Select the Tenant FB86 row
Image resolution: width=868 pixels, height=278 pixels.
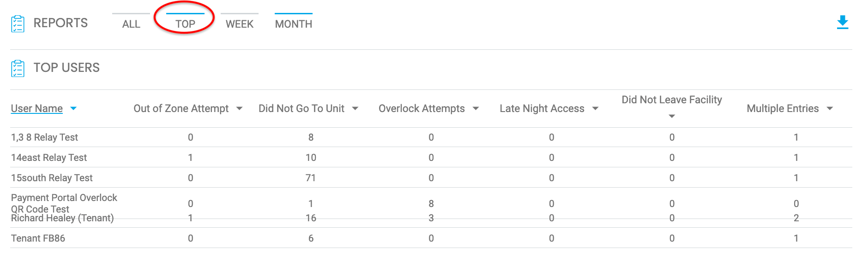pos(38,238)
